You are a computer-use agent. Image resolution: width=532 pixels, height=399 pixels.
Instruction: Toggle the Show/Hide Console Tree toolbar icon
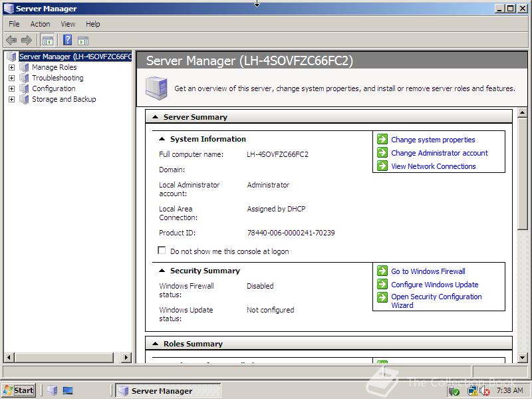pyautogui.click(x=47, y=41)
